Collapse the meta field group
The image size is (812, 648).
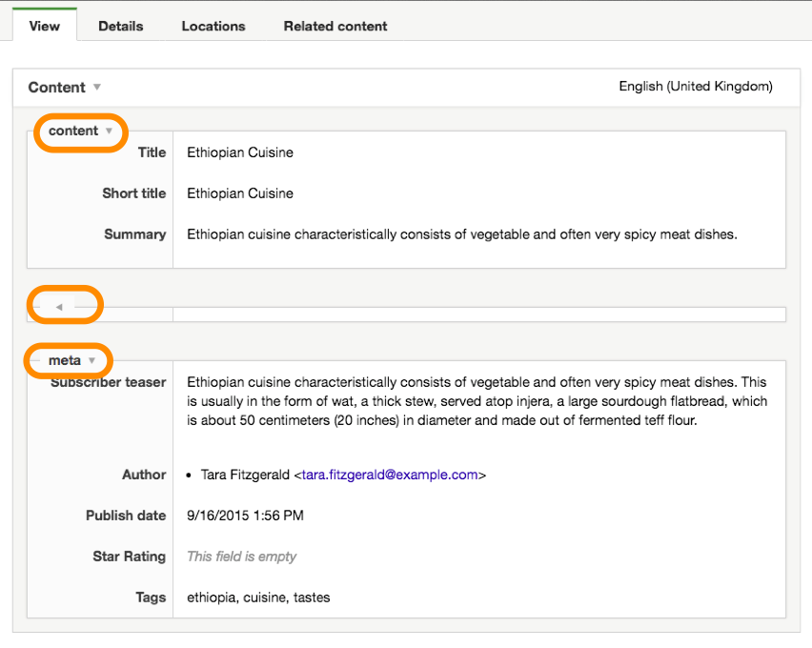(91, 360)
